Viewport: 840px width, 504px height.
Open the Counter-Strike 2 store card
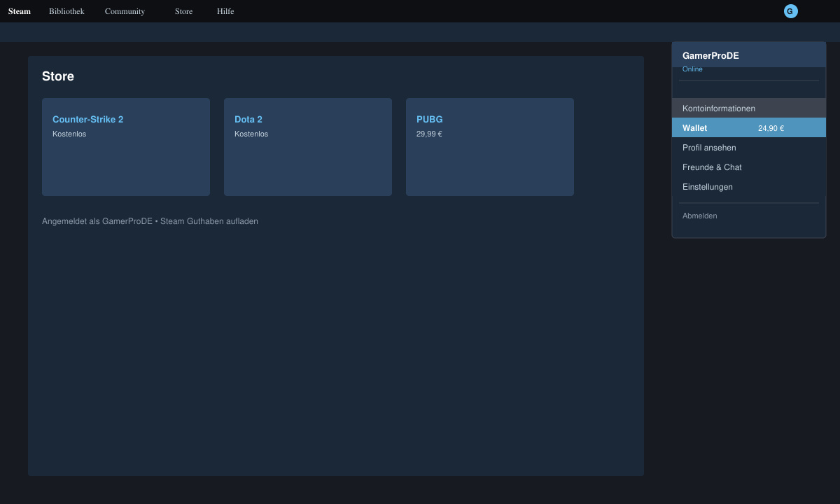tap(126, 147)
